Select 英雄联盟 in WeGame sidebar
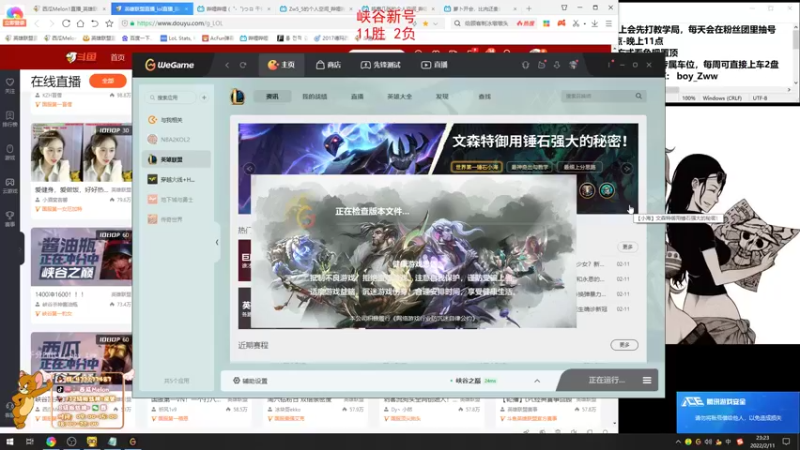 coord(176,159)
